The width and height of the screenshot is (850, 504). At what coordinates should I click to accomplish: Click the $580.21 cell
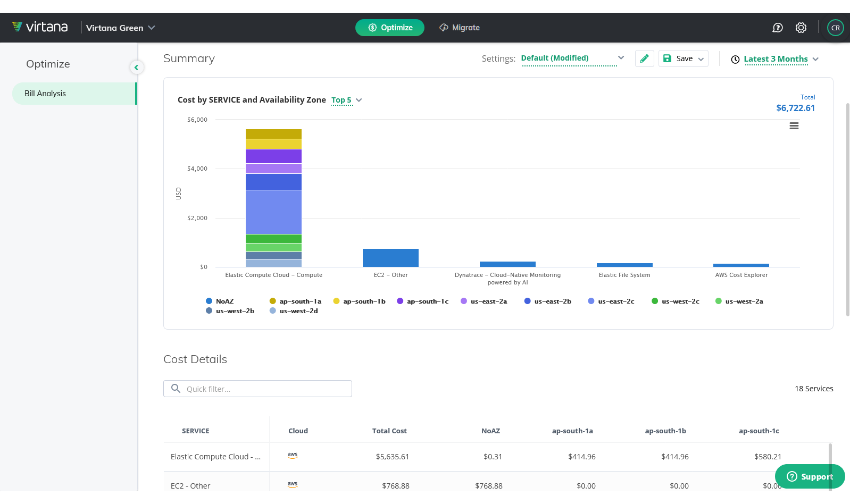pyautogui.click(x=768, y=457)
